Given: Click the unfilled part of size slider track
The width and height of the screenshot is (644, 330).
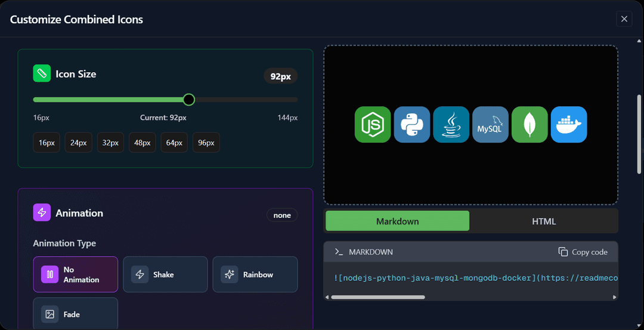Looking at the screenshot, I should (246, 100).
